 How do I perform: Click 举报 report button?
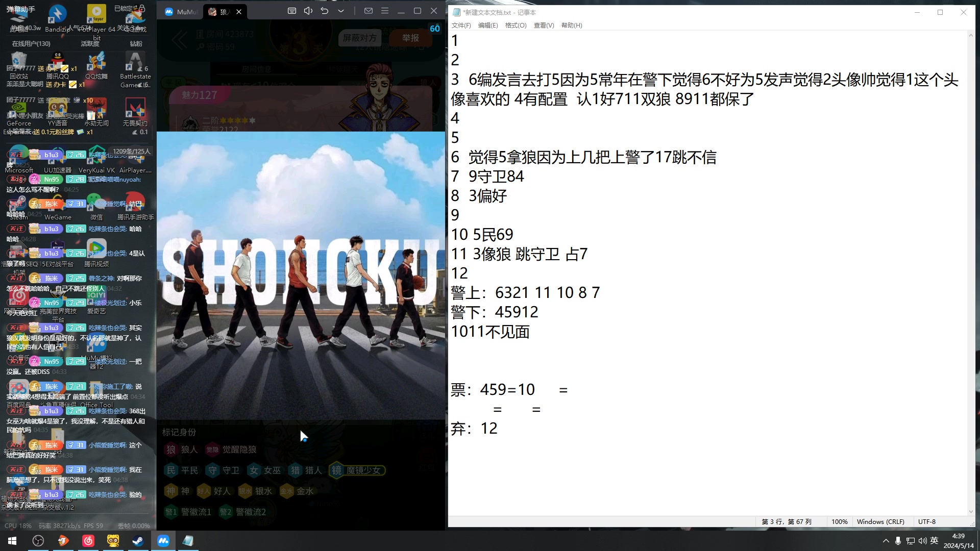[x=410, y=38]
